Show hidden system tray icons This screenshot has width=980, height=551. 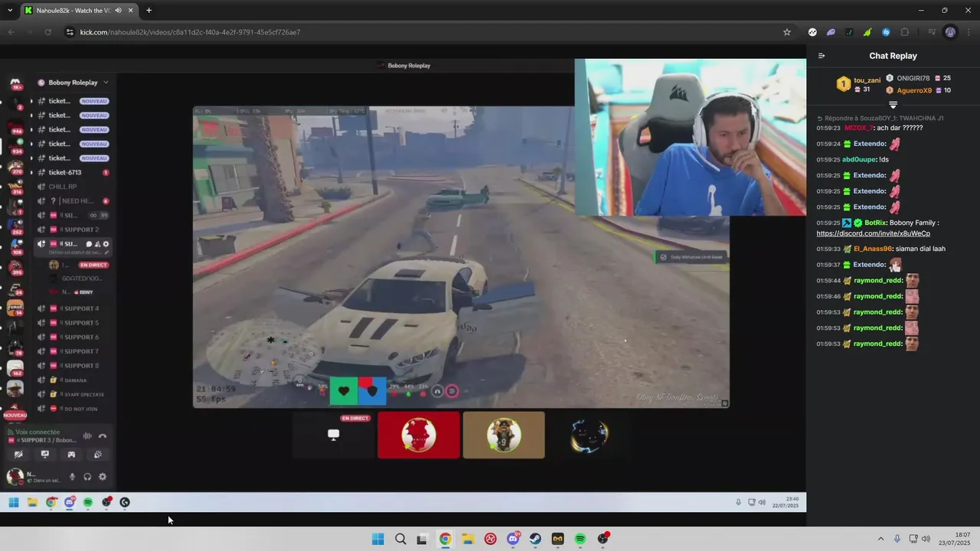coord(880,539)
